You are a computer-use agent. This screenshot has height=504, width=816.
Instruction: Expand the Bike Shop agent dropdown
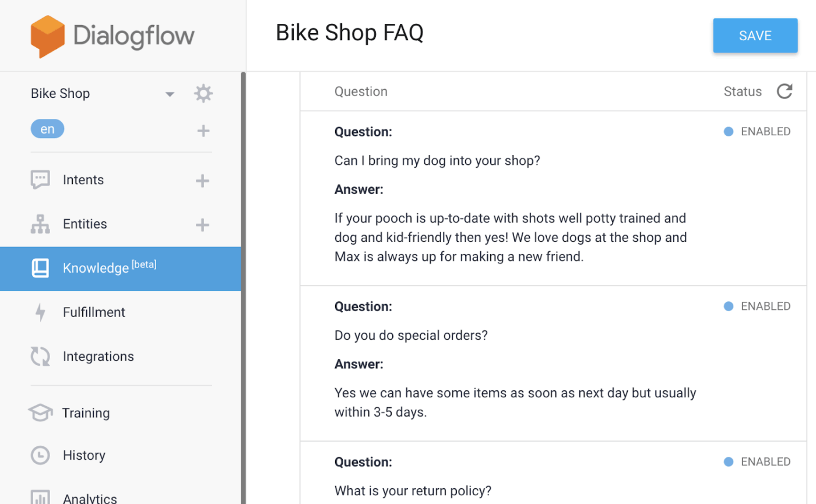169,93
